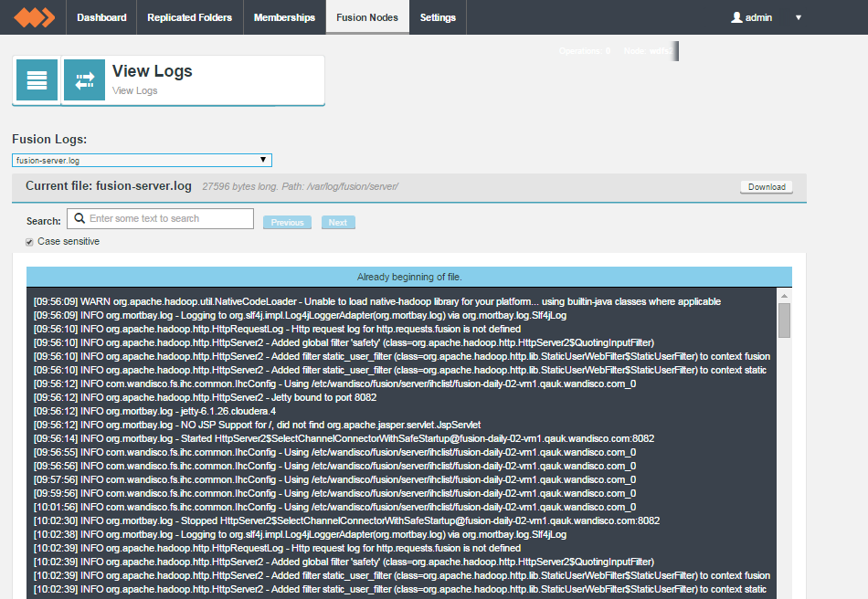
Task: Click the swap arrows icon button
Action: click(x=85, y=80)
